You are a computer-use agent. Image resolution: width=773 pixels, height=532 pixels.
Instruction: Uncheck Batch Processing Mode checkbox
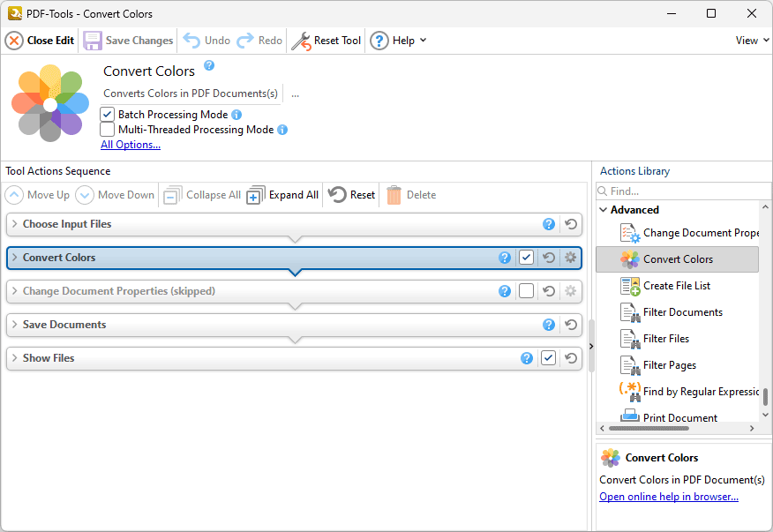107,115
